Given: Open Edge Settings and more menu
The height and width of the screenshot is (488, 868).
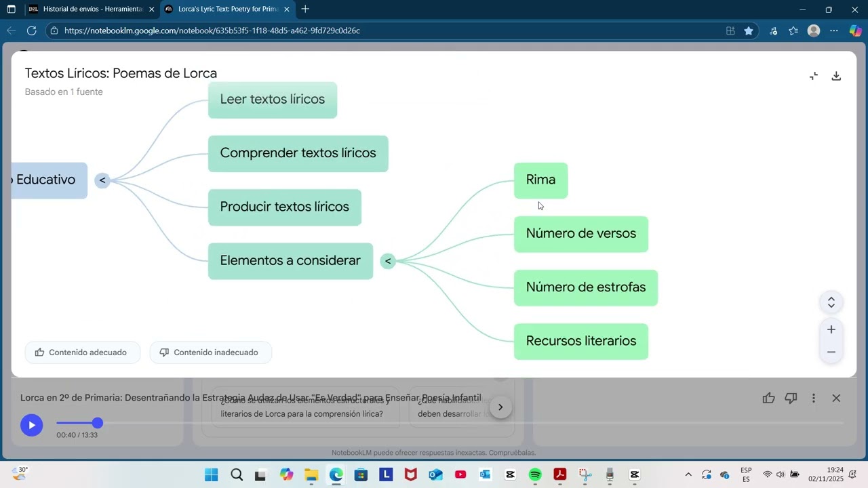Looking at the screenshot, I should (x=834, y=30).
